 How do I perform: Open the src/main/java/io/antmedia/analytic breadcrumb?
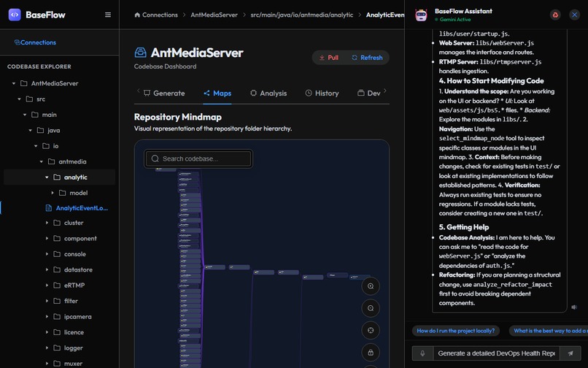[x=302, y=15]
